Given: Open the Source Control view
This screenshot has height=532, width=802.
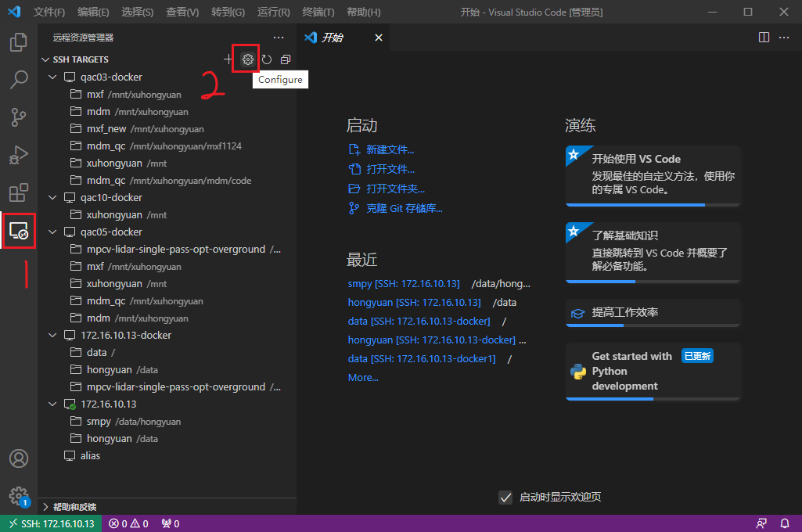Looking at the screenshot, I should [x=19, y=117].
